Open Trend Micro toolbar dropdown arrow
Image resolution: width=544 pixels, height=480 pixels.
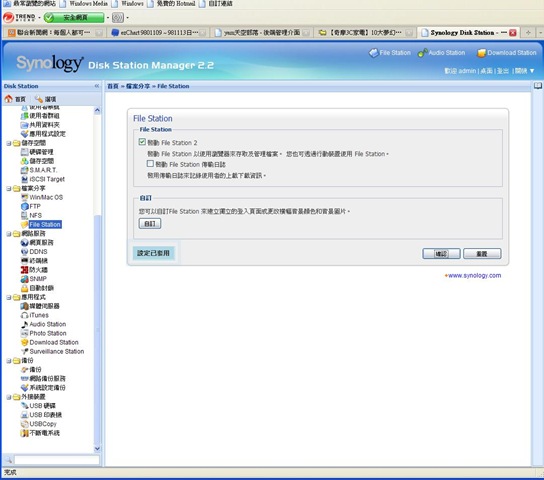tap(39, 17)
